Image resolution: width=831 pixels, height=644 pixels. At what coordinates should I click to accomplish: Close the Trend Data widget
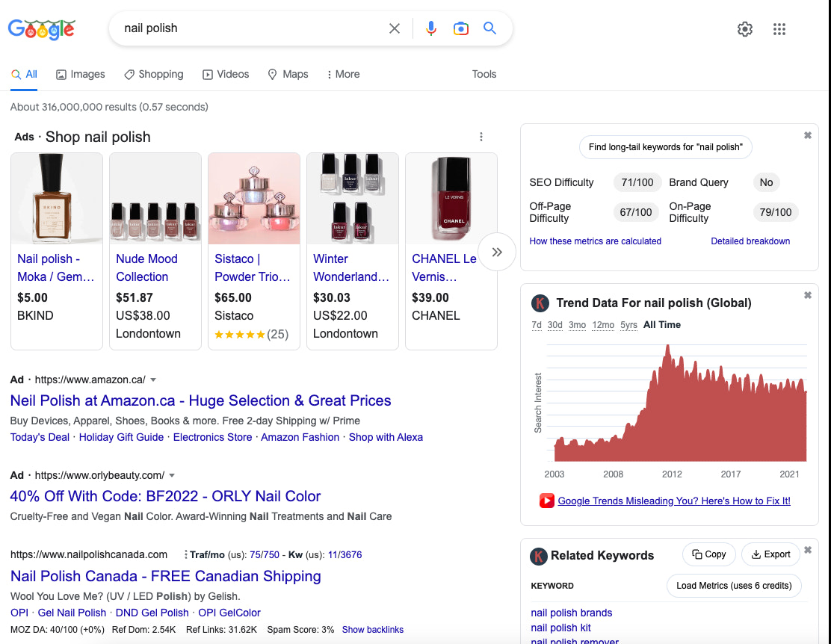807,296
